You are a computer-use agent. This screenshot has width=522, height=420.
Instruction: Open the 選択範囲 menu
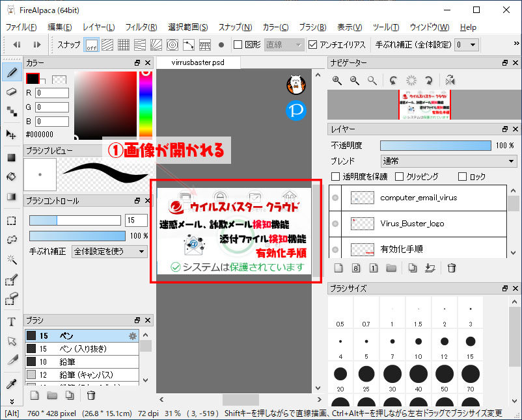188,27
